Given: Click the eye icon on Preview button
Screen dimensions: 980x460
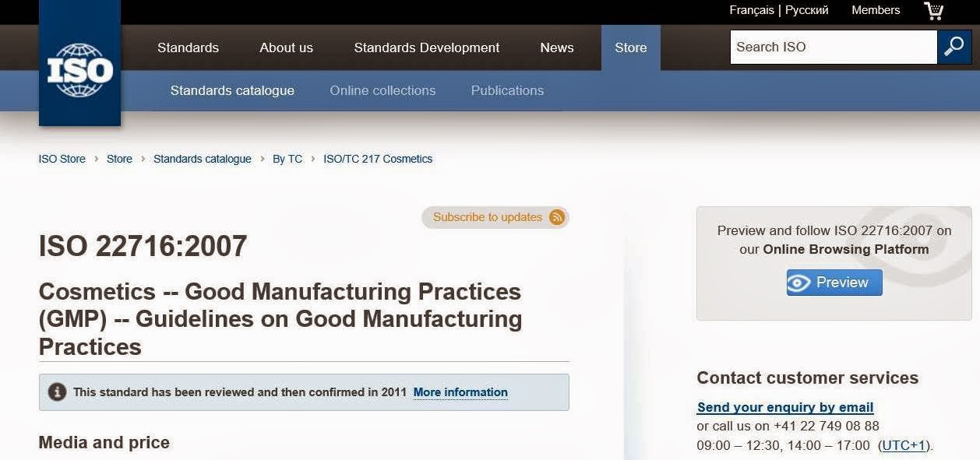Looking at the screenshot, I should [x=798, y=283].
